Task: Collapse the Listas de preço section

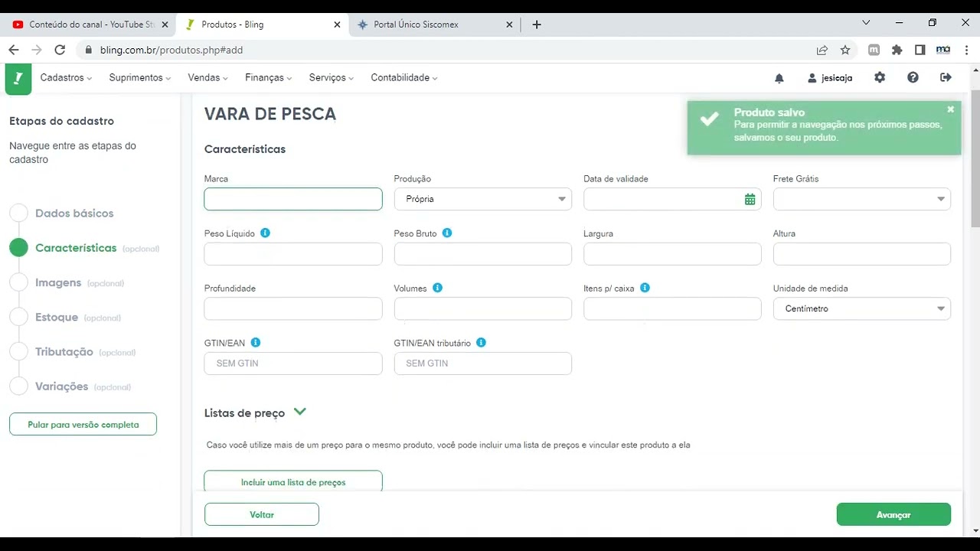Action: (x=300, y=412)
